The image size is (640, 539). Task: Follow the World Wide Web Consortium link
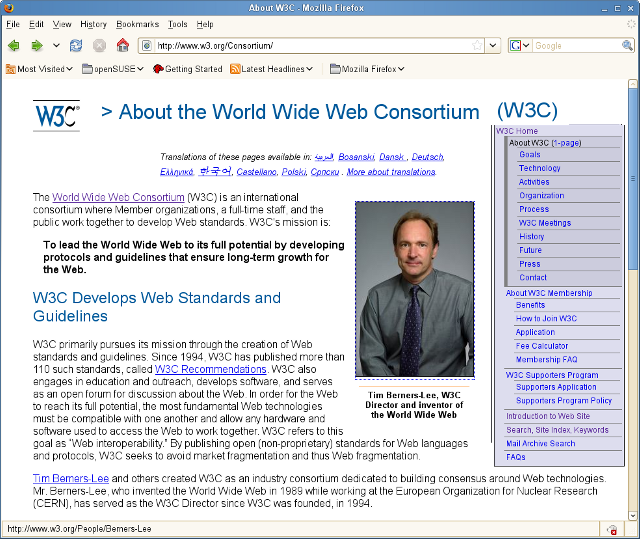[118, 197]
